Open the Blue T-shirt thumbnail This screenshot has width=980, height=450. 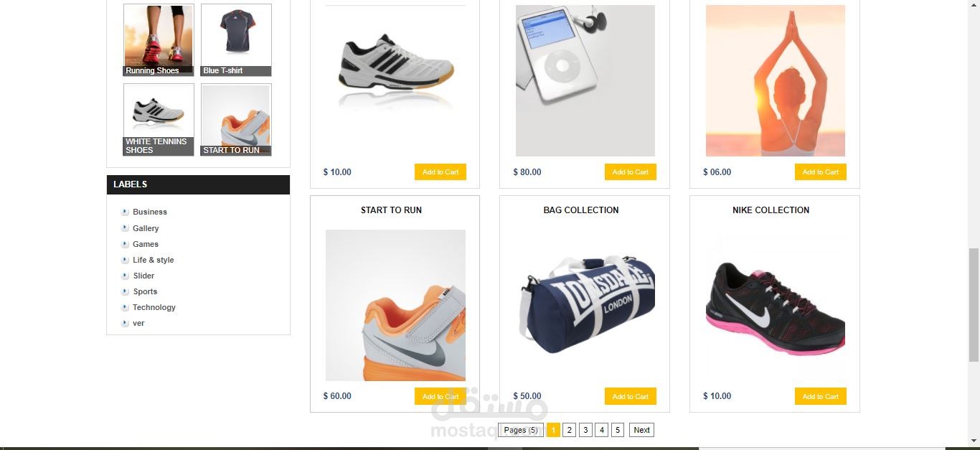tap(236, 39)
